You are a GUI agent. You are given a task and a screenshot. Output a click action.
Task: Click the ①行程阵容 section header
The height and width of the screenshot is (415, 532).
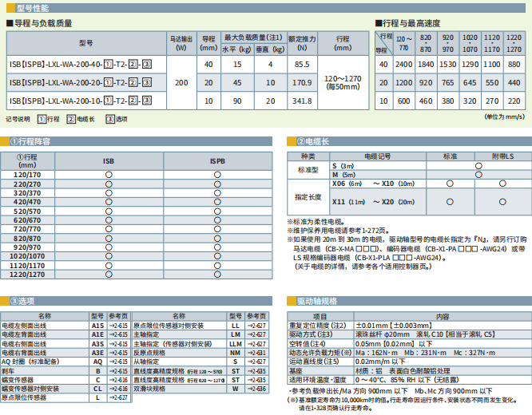(x=30, y=141)
